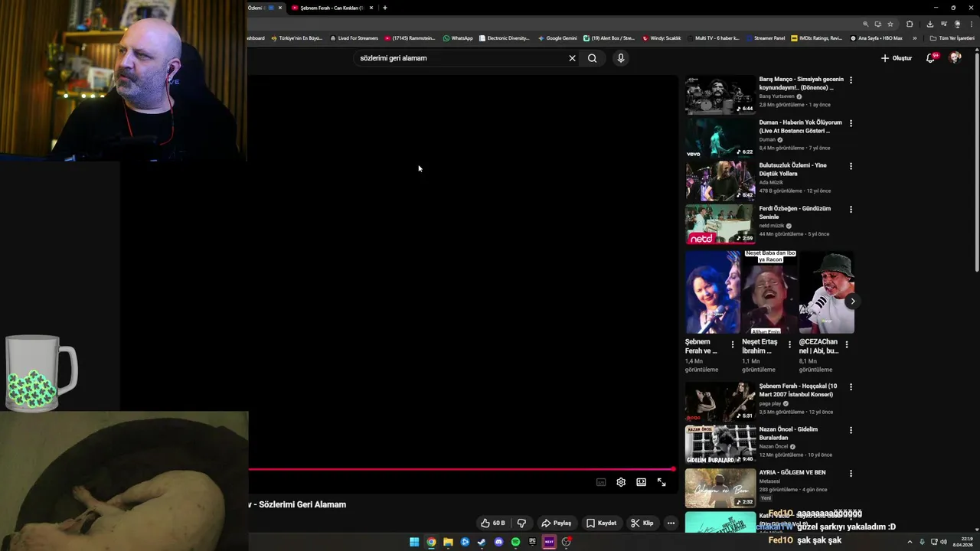Open Nazan Öncel - Gidelim Buralardan title
The image size is (980, 551).
[789, 433]
